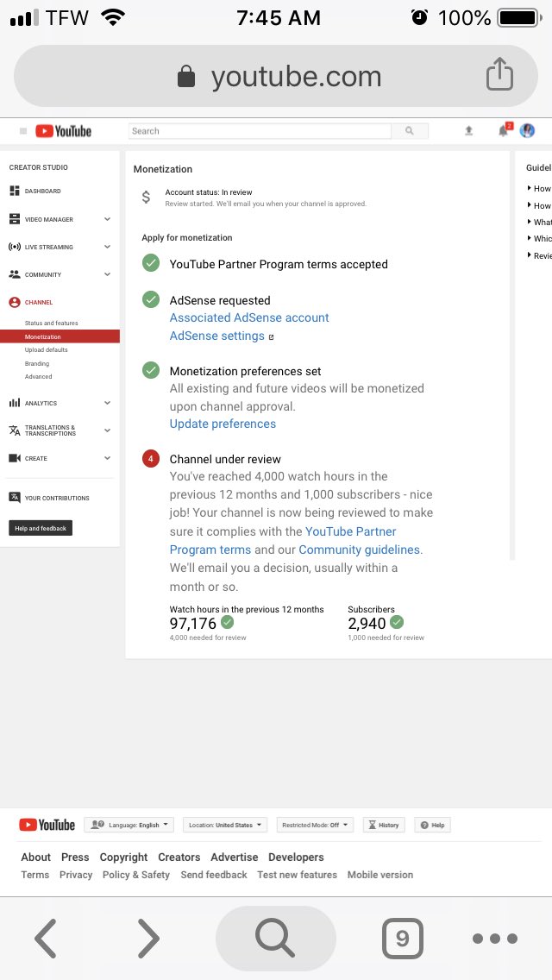
Task: Click the 97,176 watch hours value
Action: [192, 623]
